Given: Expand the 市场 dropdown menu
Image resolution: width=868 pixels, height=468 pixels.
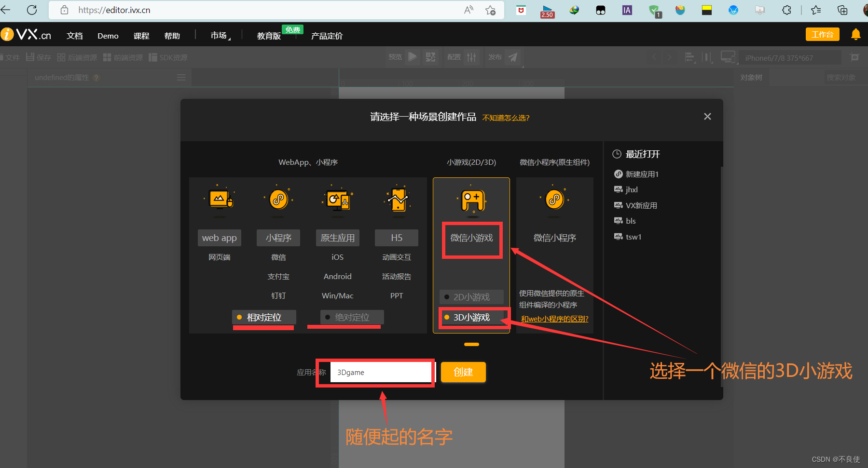Looking at the screenshot, I should pos(220,36).
